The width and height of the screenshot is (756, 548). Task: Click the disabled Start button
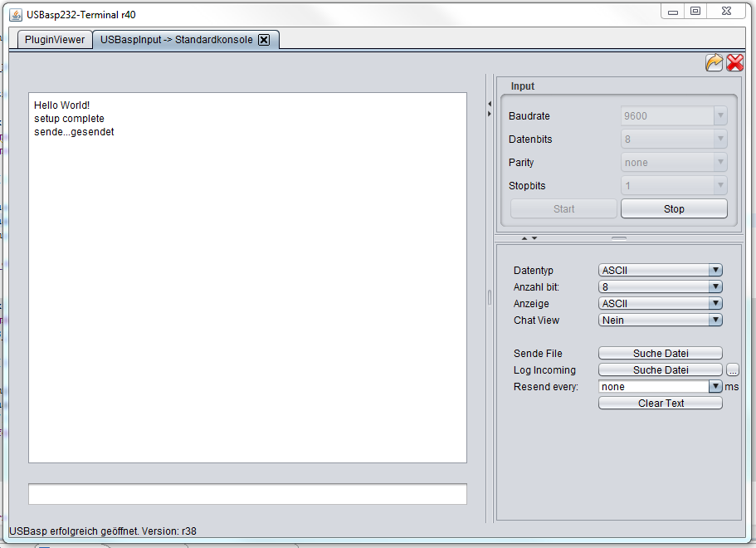click(x=563, y=209)
